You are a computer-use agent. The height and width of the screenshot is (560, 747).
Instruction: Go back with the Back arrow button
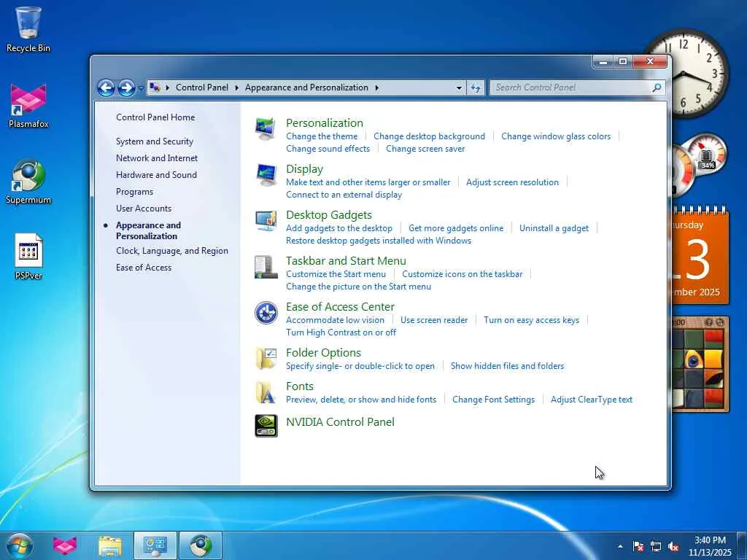[x=106, y=87]
